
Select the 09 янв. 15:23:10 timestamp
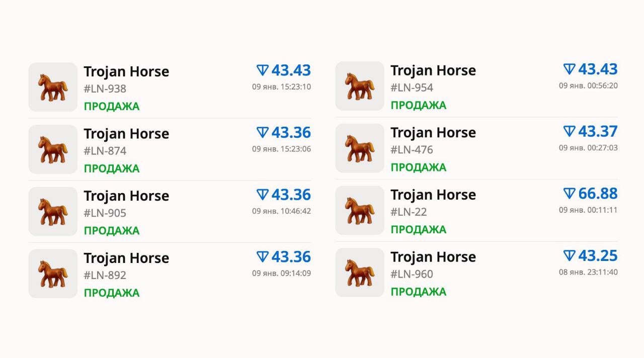tap(281, 87)
